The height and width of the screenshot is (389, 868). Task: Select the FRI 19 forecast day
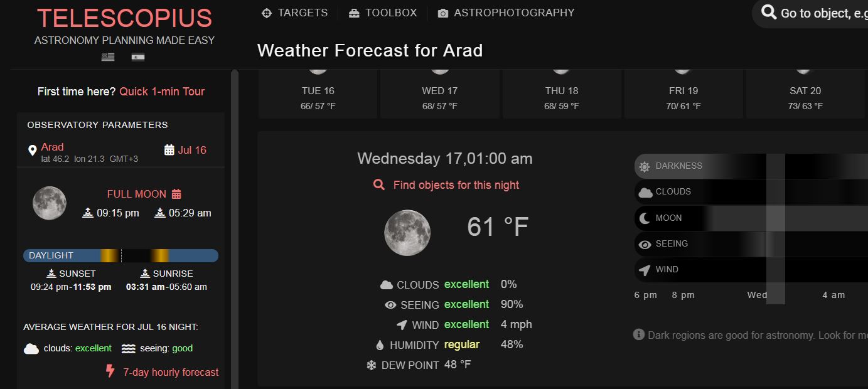(683, 93)
